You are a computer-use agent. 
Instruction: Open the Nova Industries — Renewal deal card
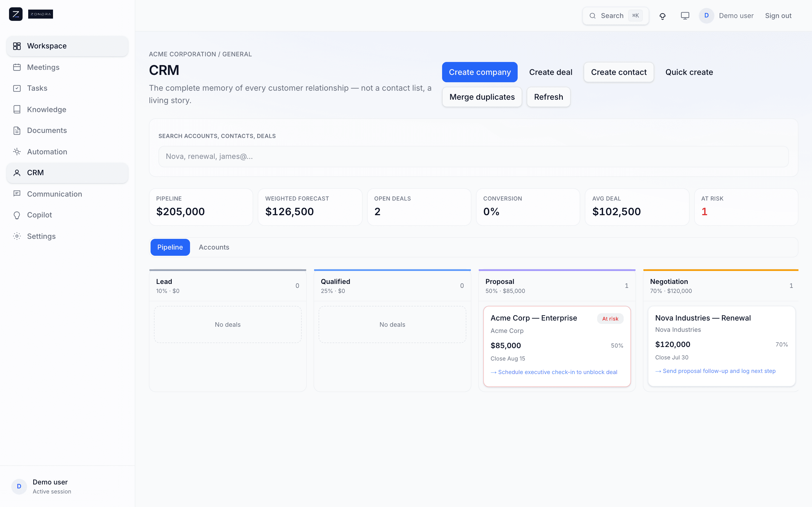pos(721,346)
